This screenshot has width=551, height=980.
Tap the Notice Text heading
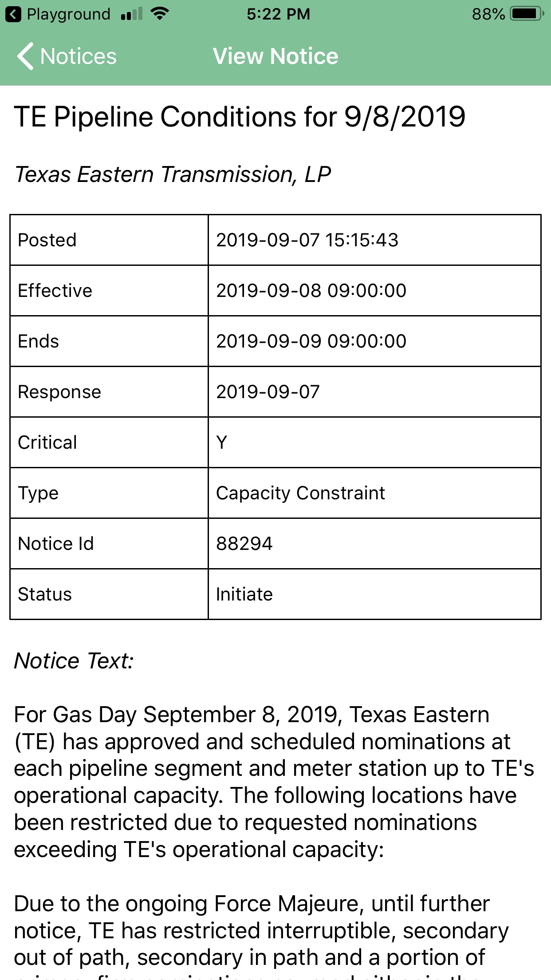74,661
